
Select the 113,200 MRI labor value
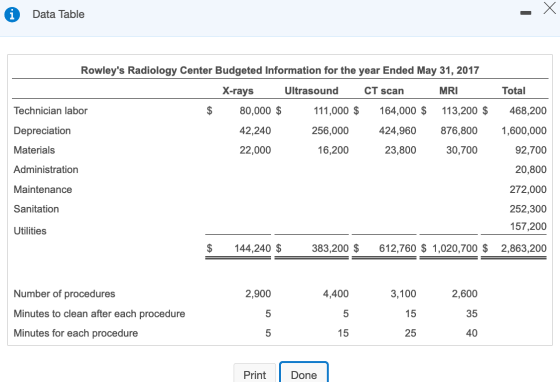coord(459,111)
